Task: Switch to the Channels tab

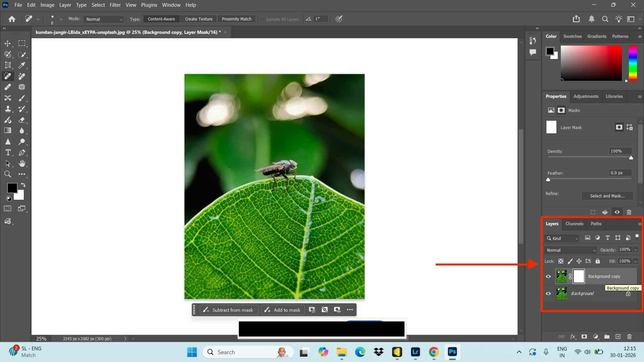Action: coord(574,224)
